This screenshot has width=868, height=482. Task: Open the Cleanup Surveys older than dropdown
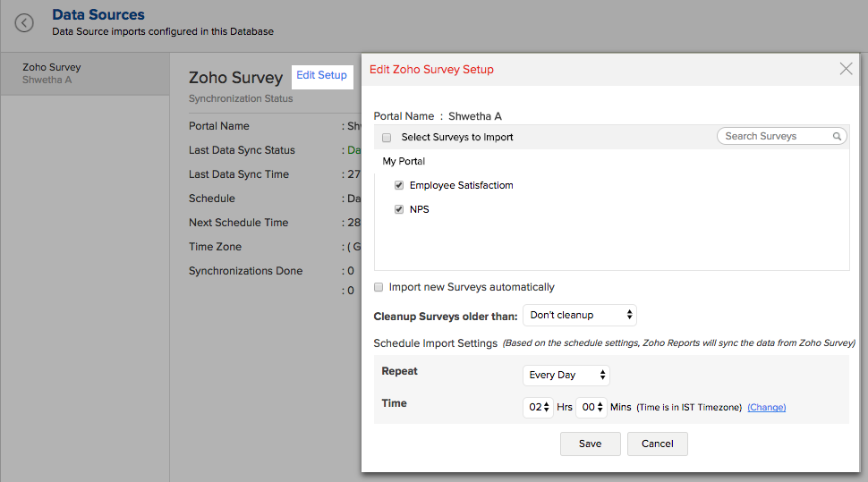click(580, 315)
